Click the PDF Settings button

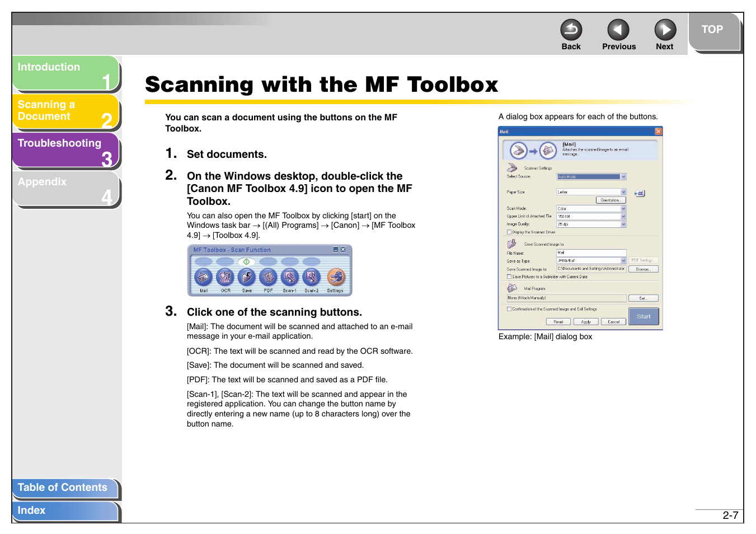tap(644, 261)
